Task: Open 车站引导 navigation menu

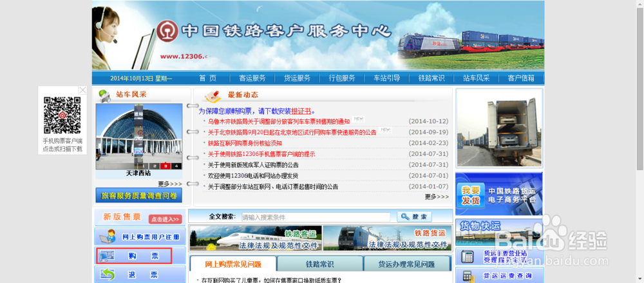Action: point(386,78)
